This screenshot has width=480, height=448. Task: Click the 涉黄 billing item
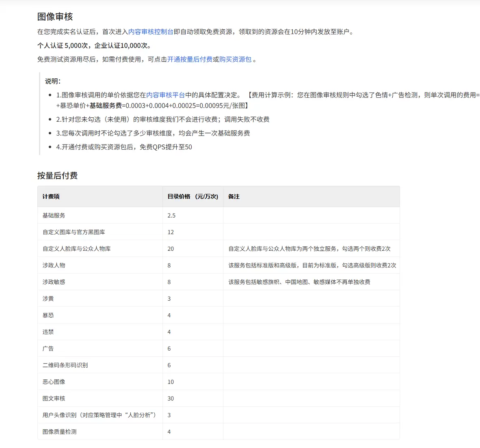click(x=48, y=298)
